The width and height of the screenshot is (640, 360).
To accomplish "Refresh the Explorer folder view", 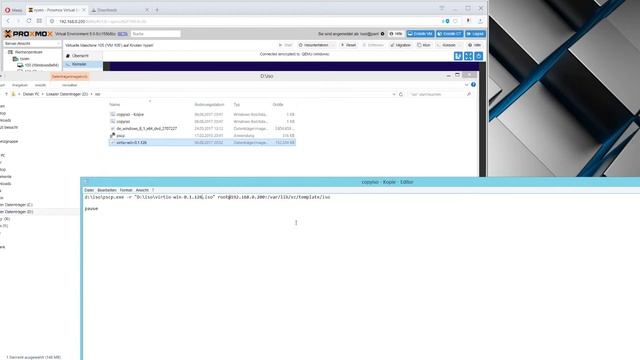I will point(401,94).
